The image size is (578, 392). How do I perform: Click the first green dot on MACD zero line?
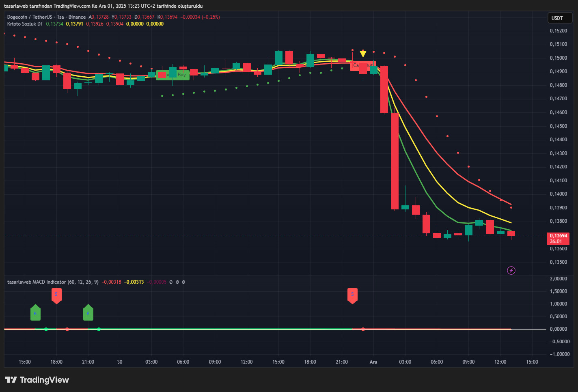pos(46,329)
